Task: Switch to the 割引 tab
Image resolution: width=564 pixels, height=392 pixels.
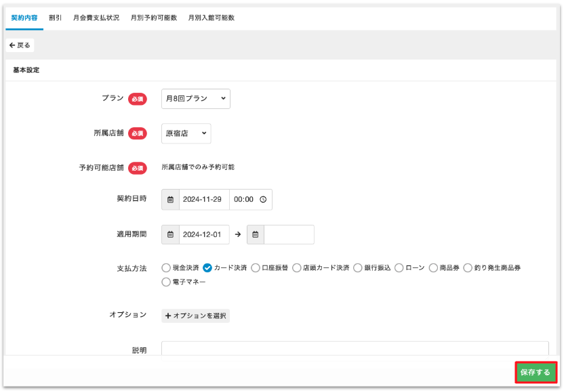Action: (55, 18)
